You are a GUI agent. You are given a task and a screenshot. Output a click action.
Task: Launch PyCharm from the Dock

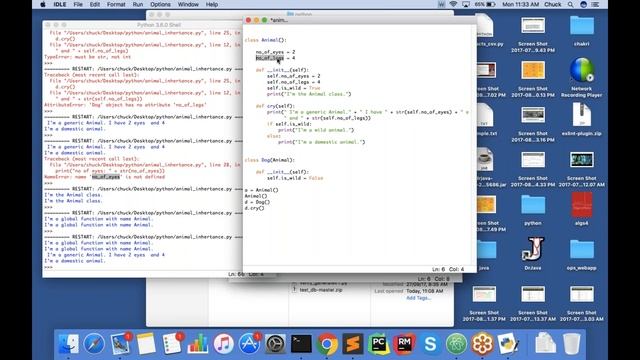tap(379, 344)
